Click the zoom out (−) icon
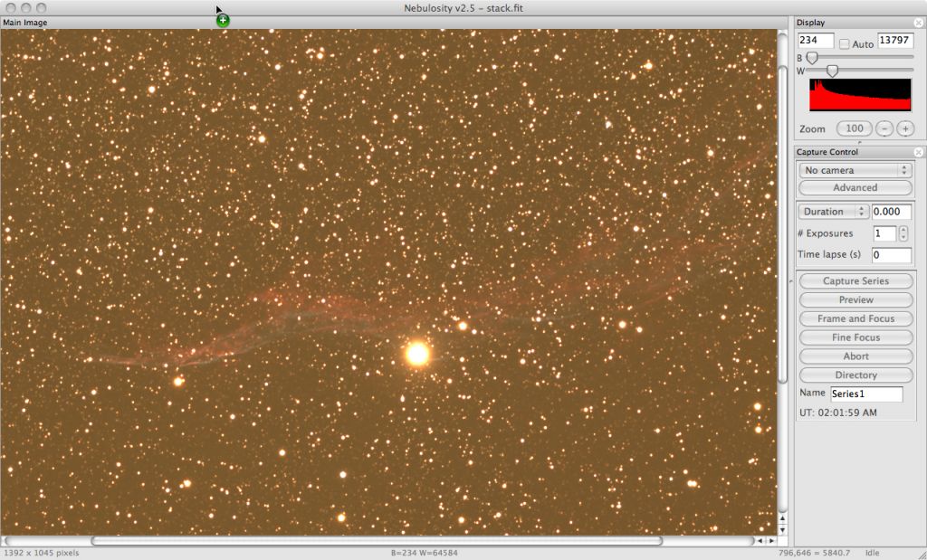 tap(885, 128)
